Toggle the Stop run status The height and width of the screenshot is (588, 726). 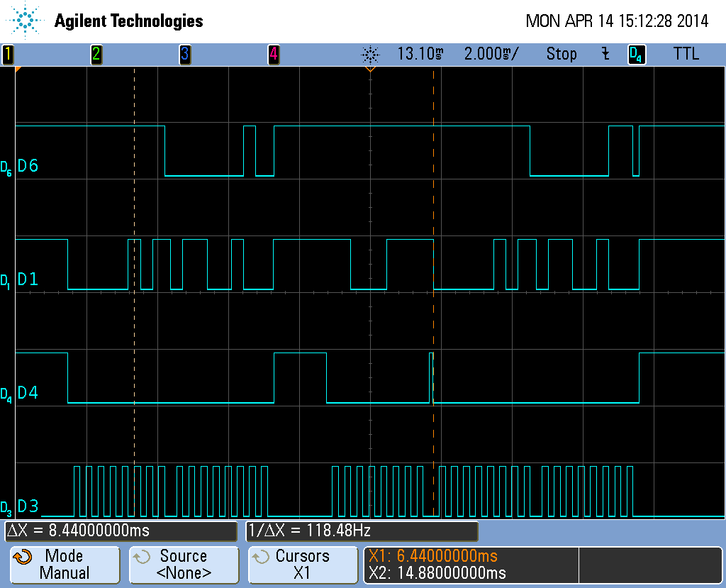(561, 54)
